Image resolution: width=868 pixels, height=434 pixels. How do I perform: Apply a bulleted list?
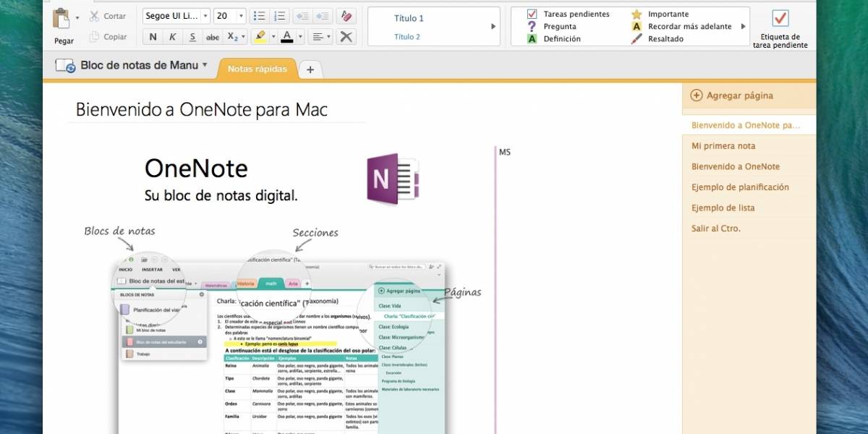coord(260,16)
